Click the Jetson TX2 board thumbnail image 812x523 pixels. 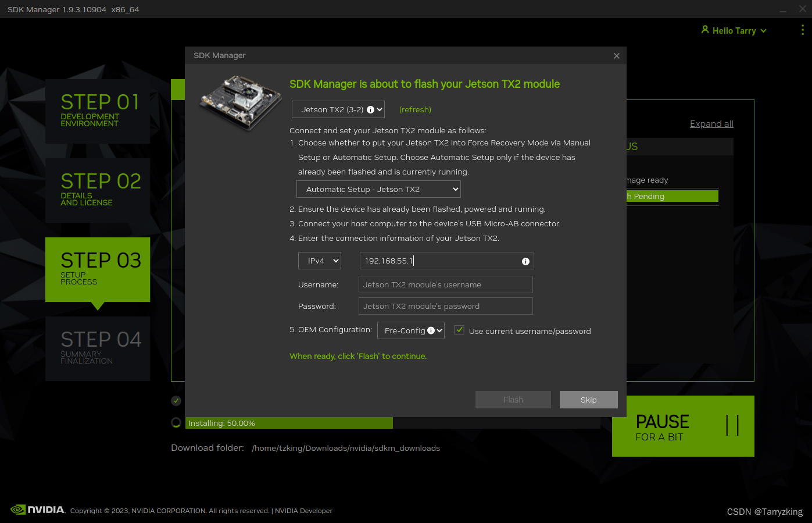pos(241,103)
